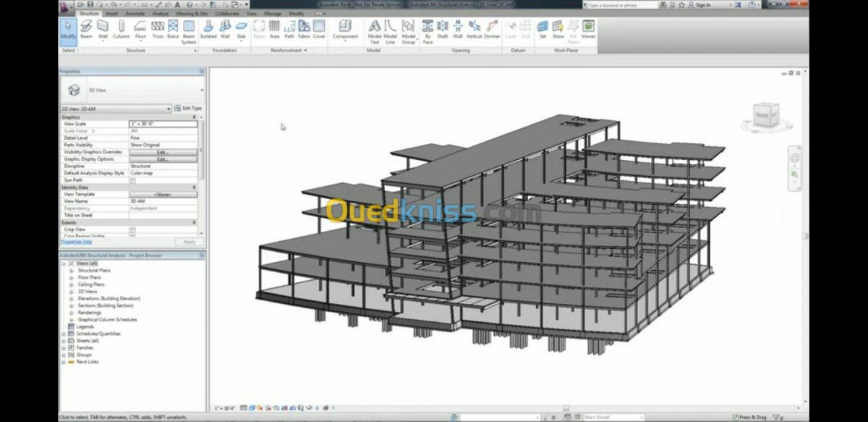This screenshot has height=422, width=868.
Task: Place an Isolated foundation
Action: 208,30
